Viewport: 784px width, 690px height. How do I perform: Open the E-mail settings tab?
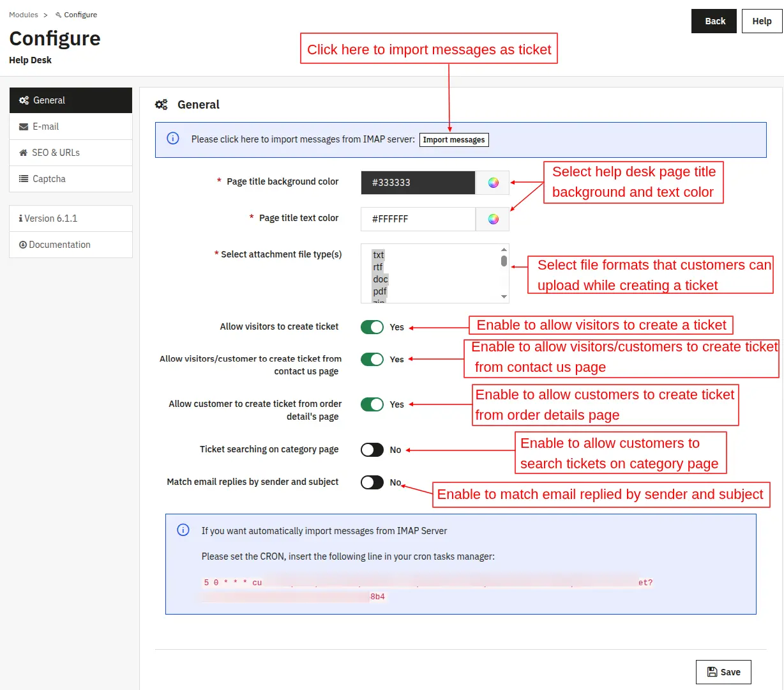tap(71, 126)
